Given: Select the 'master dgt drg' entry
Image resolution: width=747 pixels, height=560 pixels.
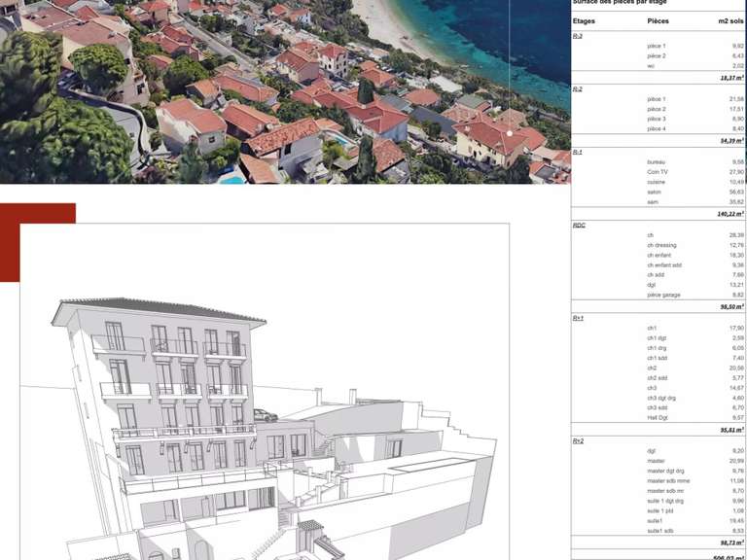Looking at the screenshot, I should point(665,471).
